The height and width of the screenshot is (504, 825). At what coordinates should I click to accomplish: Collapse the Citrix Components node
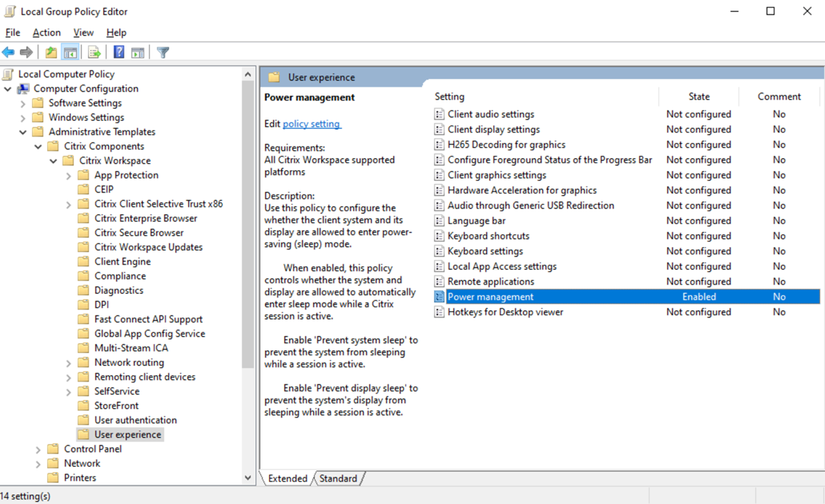(38, 147)
